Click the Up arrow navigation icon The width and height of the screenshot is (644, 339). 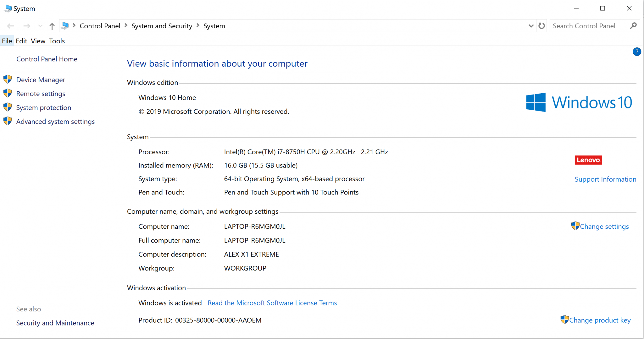pyautogui.click(x=52, y=26)
